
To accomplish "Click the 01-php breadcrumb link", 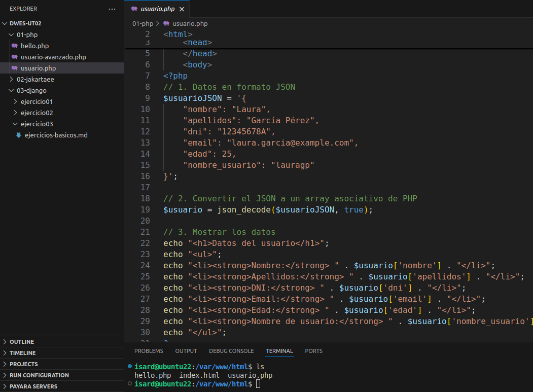I will pyautogui.click(x=143, y=23).
